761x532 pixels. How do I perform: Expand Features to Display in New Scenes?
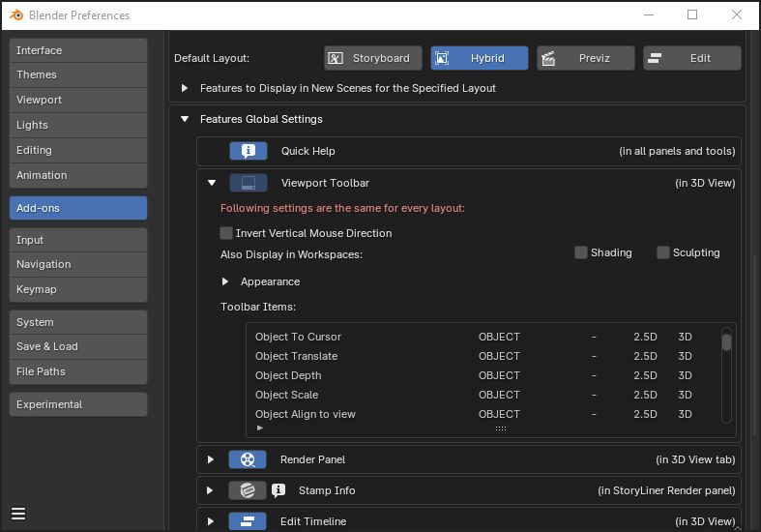[185, 88]
